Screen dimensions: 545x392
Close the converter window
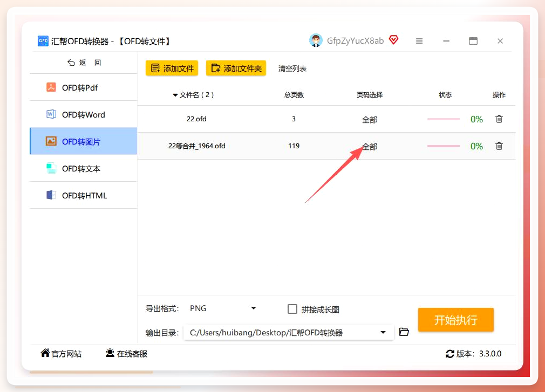[x=500, y=41]
